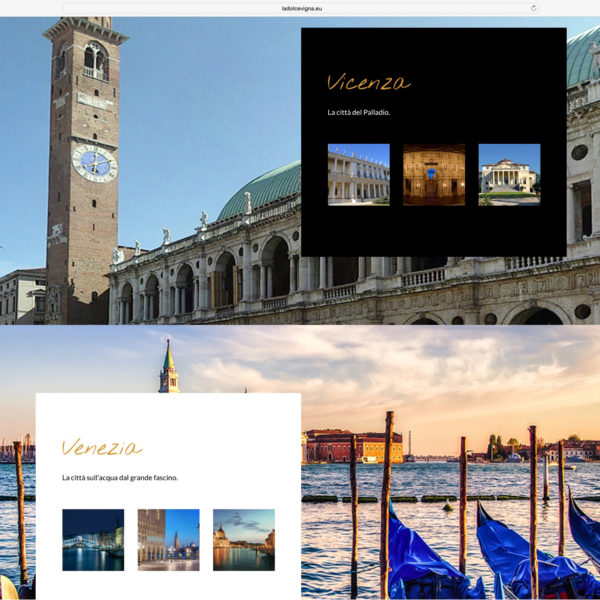Screen dimensions: 600x600
Task: Open the villa with green lawn thumbnail
Action: tap(509, 174)
